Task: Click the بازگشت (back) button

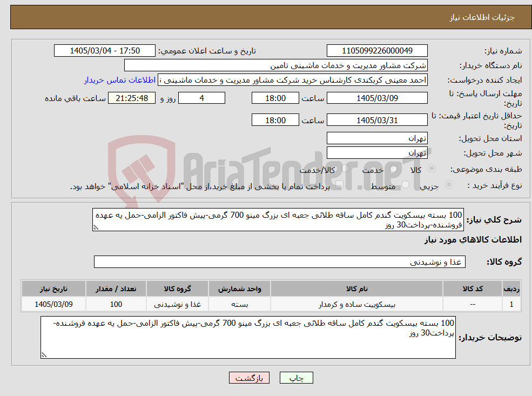Action: [249, 378]
